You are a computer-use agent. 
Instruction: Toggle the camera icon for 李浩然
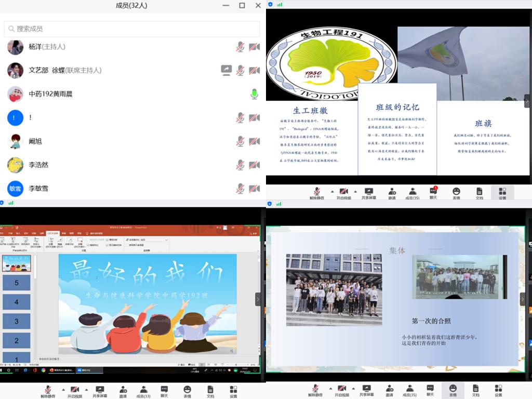[x=254, y=165]
